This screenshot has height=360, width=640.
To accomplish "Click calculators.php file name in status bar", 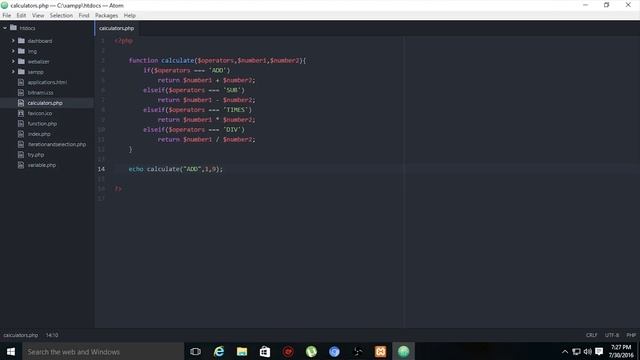I will (20, 335).
